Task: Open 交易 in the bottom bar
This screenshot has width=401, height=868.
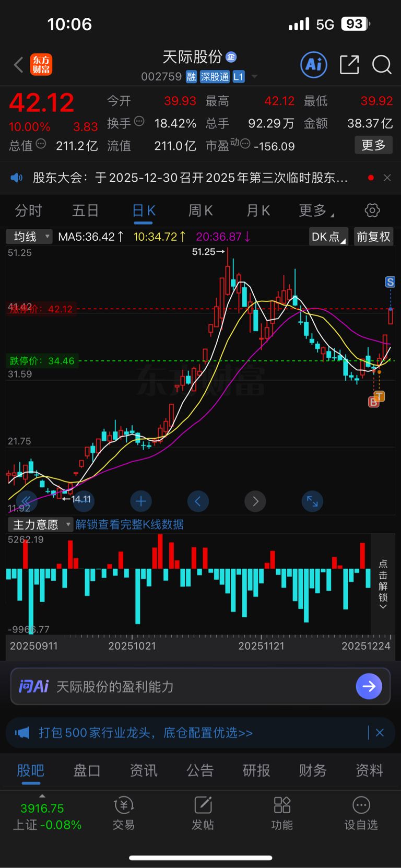Action: coord(124,814)
